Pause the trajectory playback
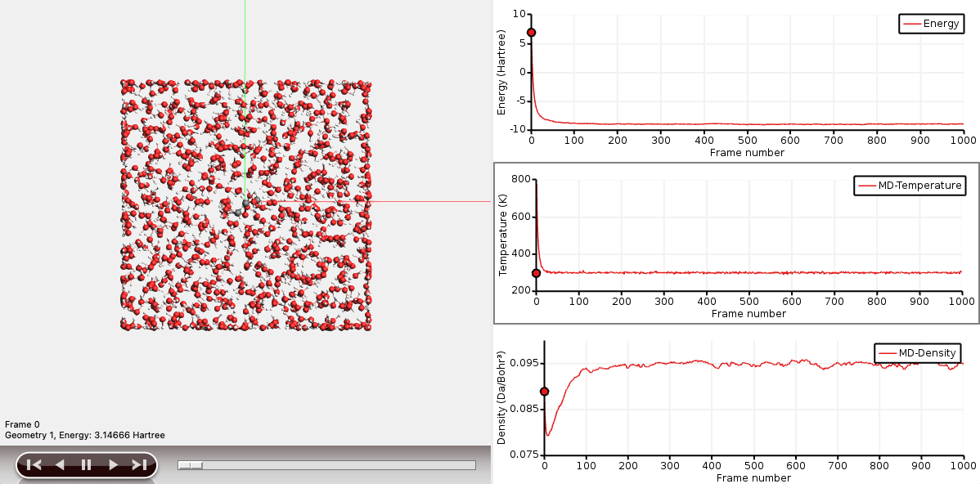 click(x=86, y=464)
